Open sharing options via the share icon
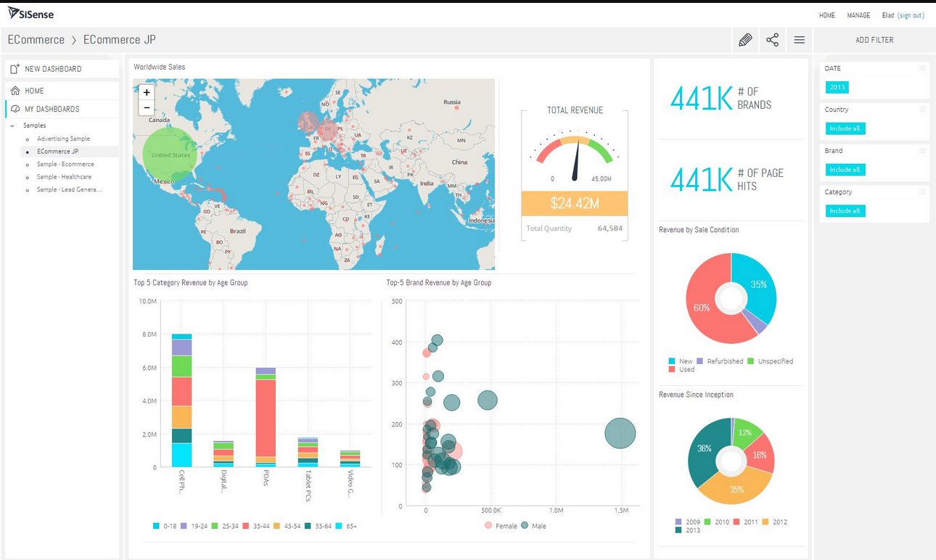 (x=772, y=40)
